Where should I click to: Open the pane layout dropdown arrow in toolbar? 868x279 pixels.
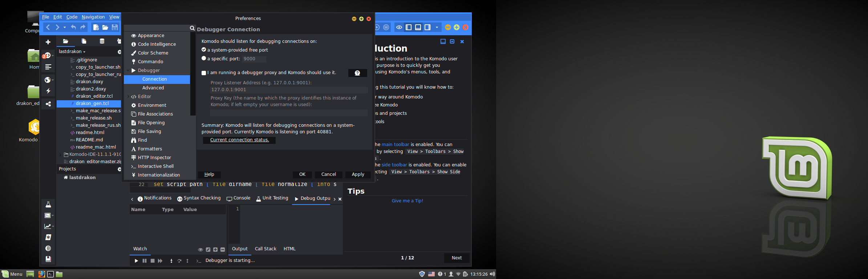[437, 28]
